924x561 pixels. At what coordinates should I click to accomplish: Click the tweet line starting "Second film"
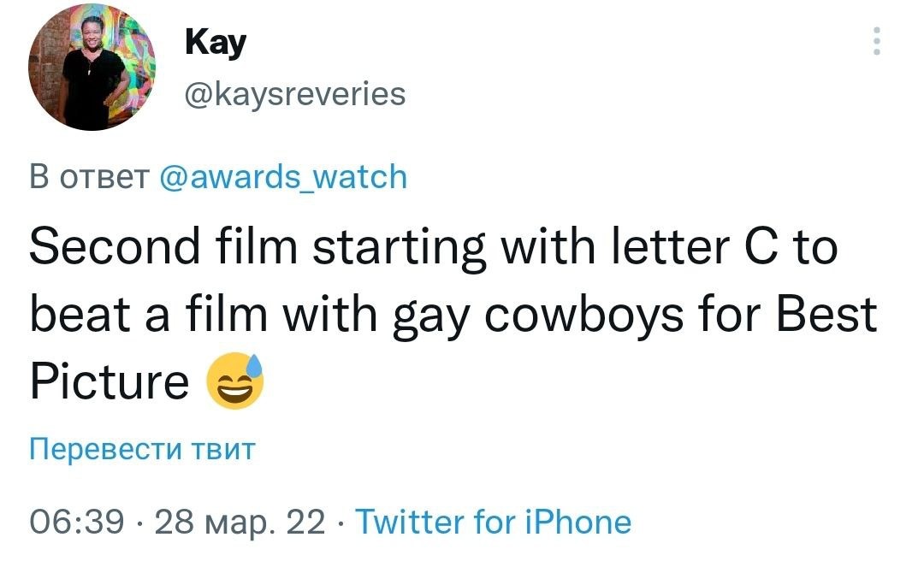tap(433, 246)
